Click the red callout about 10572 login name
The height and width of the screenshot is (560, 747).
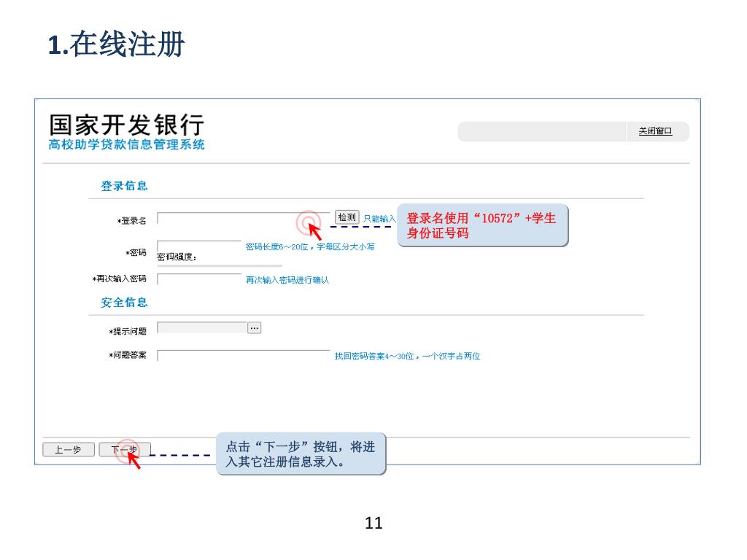pyautogui.click(x=483, y=225)
